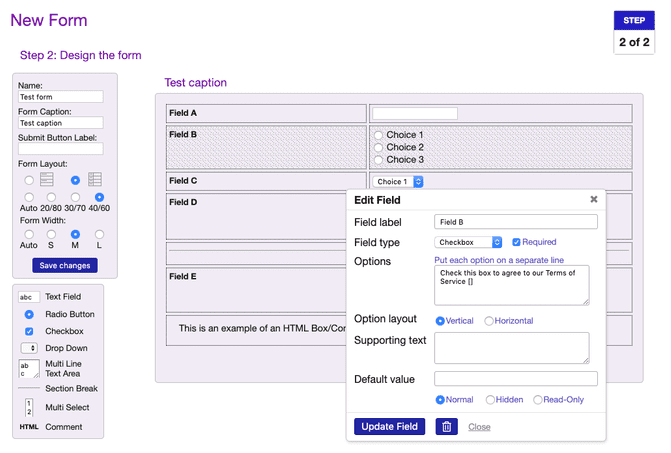This screenshot has width=671, height=453.
Task: Select the single-column form layout icon
Action: pos(47,179)
